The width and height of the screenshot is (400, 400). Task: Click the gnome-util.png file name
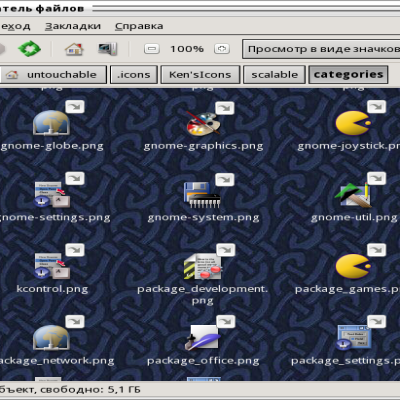[x=354, y=218]
